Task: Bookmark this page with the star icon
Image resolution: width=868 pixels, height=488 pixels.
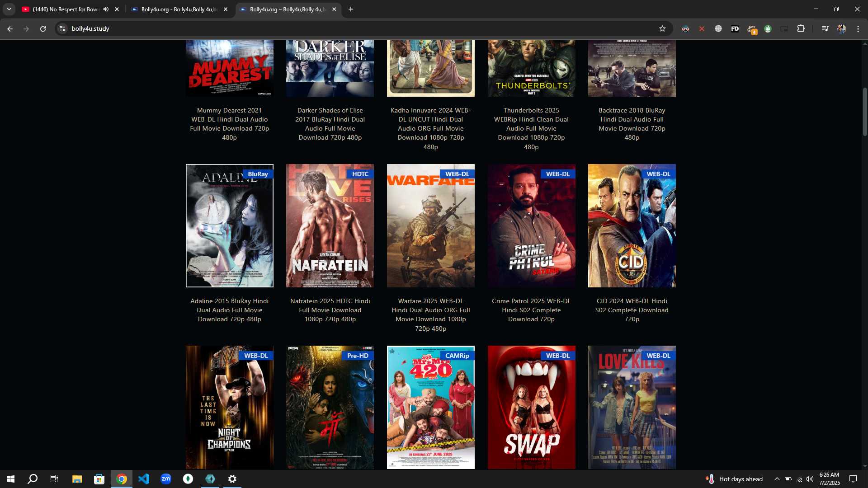Action: (x=662, y=28)
